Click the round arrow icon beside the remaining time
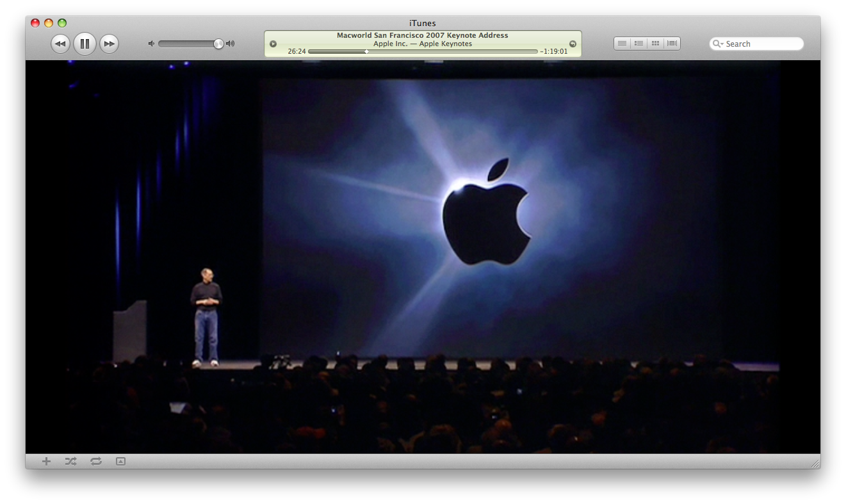 [x=573, y=44]
